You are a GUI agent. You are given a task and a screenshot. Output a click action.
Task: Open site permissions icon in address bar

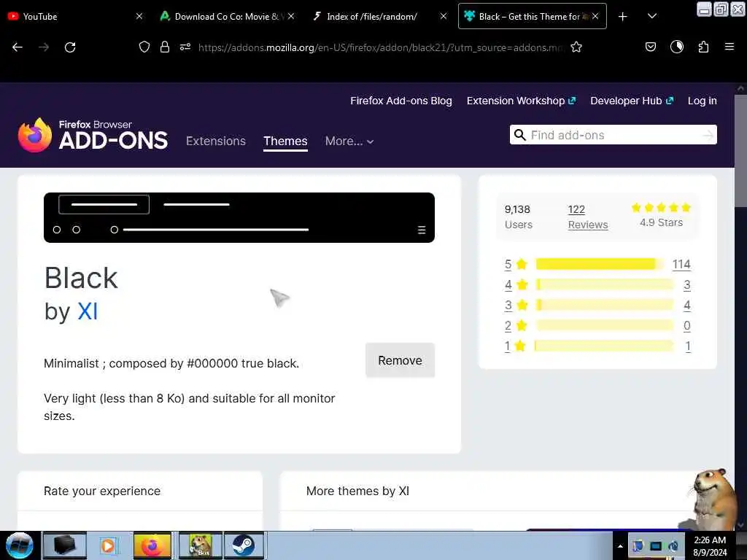coord(185,47)
